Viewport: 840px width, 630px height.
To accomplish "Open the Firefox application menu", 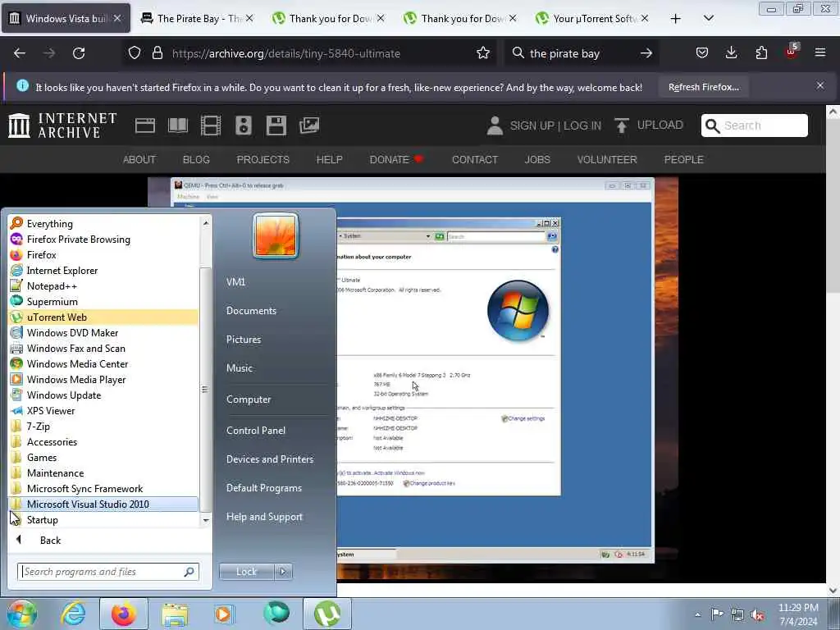I will click(820, 52).
